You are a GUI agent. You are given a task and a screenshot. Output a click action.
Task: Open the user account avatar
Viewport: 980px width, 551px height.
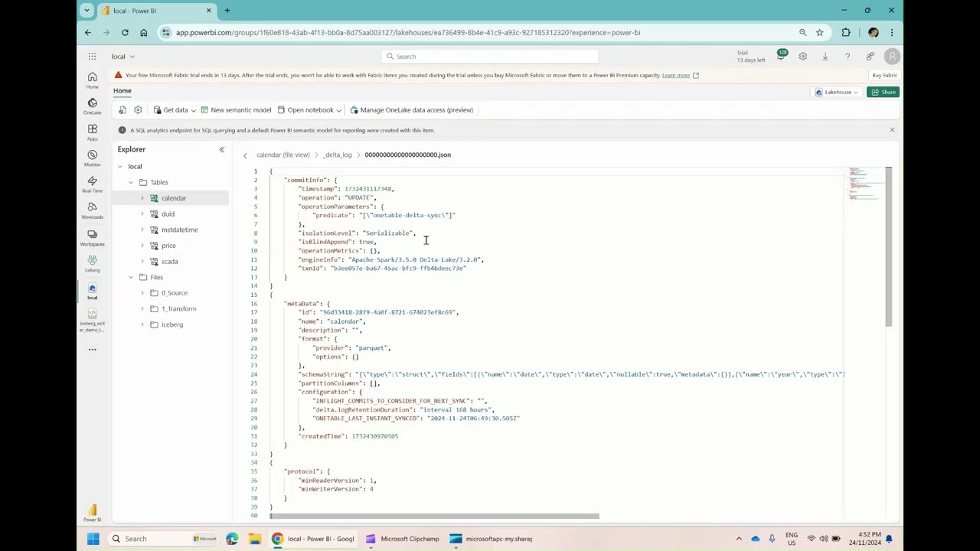(x=891, y=57)
